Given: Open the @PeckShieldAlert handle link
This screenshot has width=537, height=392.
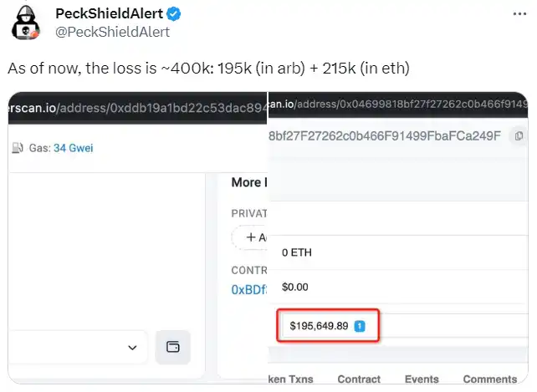Looking at the screenshot, I should (x=112, y=32).
